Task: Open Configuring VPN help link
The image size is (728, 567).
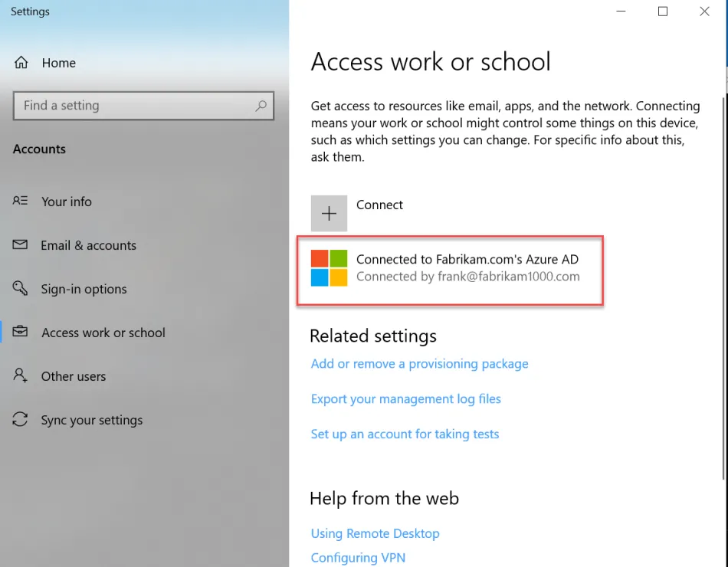Action: click(358, 558)
